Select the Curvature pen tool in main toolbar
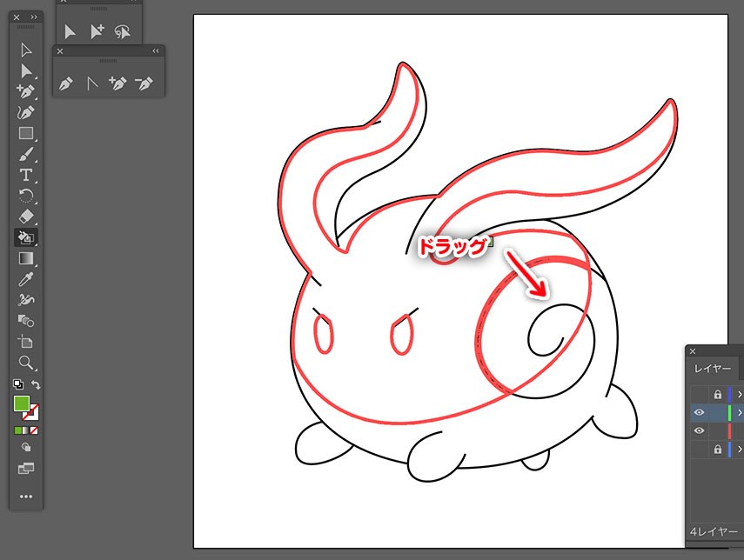This screenshot has height=560, width=744. coord(26,113)
